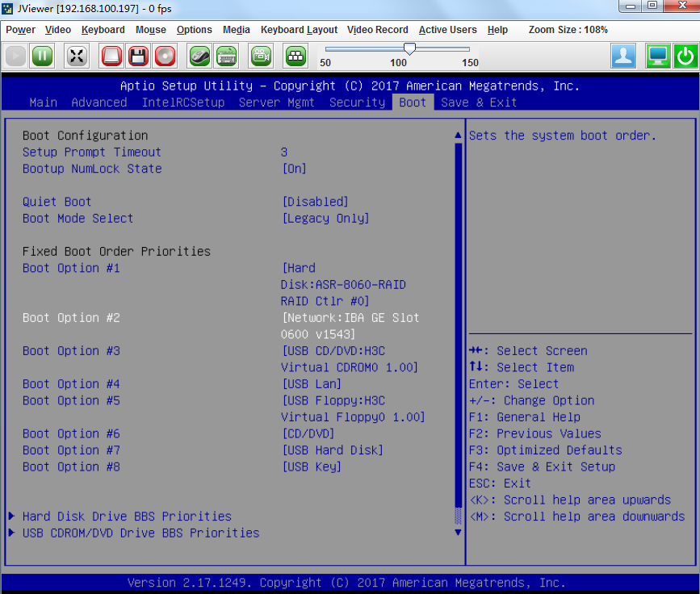700x594 pixels.
Task: Open the Power menu
Action: [x=20, y=30]
